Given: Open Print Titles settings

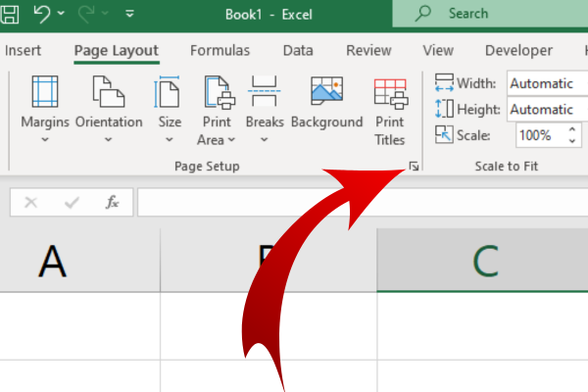Looking at the screenshot, I should [390, 111].
